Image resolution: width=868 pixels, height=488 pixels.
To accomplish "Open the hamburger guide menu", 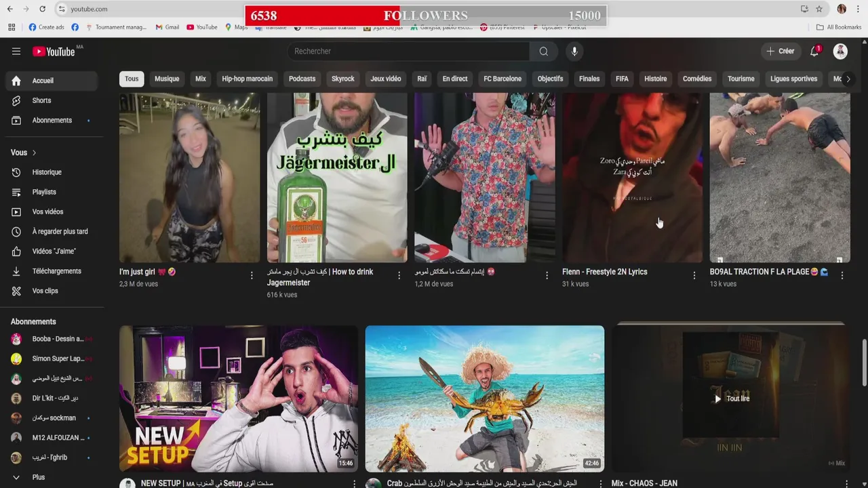I will pos(16,52).
